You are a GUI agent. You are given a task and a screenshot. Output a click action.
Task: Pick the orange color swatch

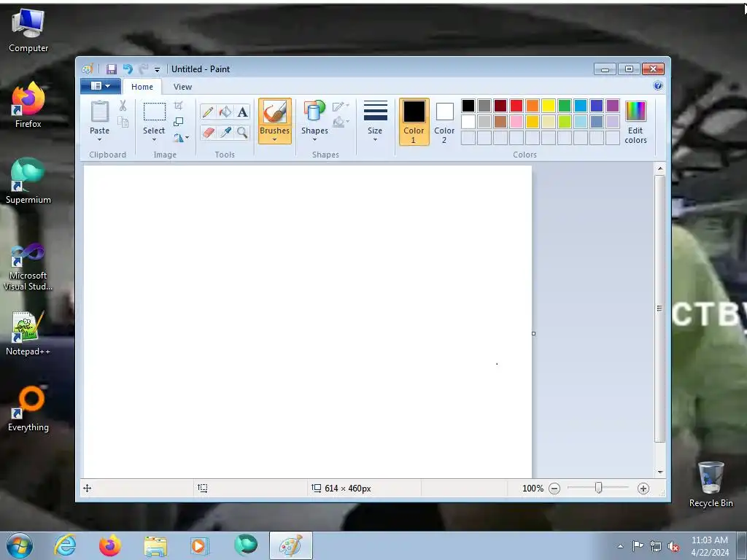(x=533, y=105)
